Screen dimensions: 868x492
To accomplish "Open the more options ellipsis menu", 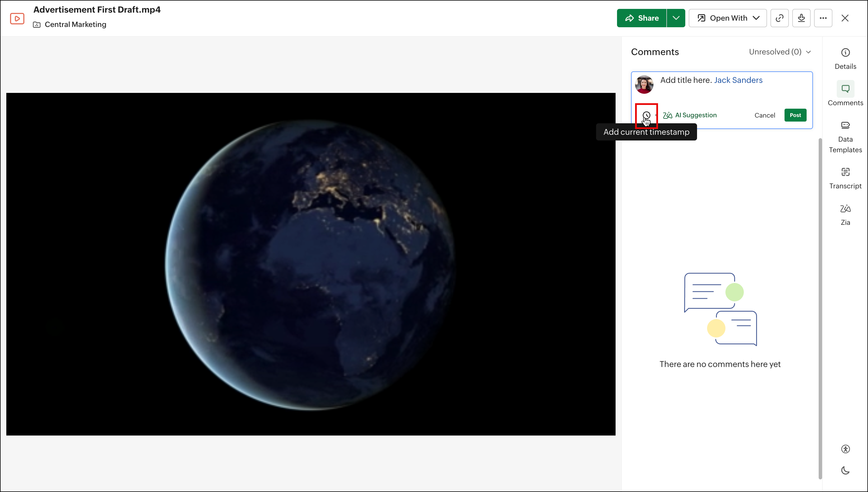I will [x=823, y=18].
